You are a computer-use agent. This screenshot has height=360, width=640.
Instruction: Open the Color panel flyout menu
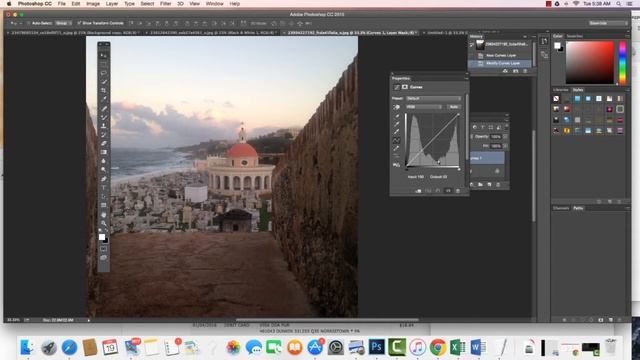(627, 36)
